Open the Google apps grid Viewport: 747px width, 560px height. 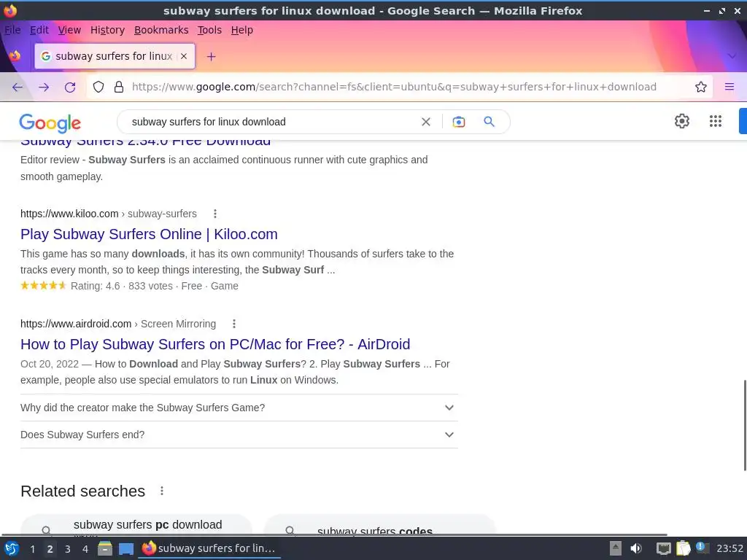click(716, 121)
